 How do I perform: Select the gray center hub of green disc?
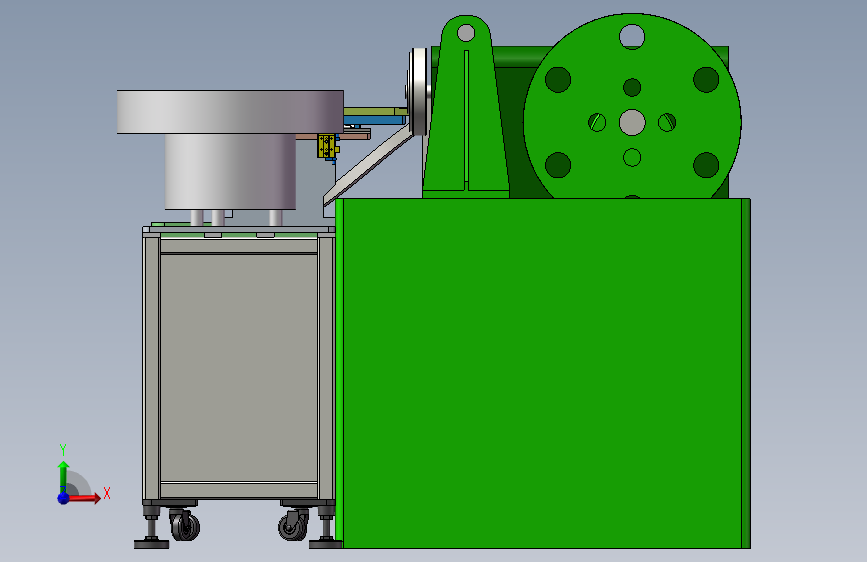pos(632,122)
